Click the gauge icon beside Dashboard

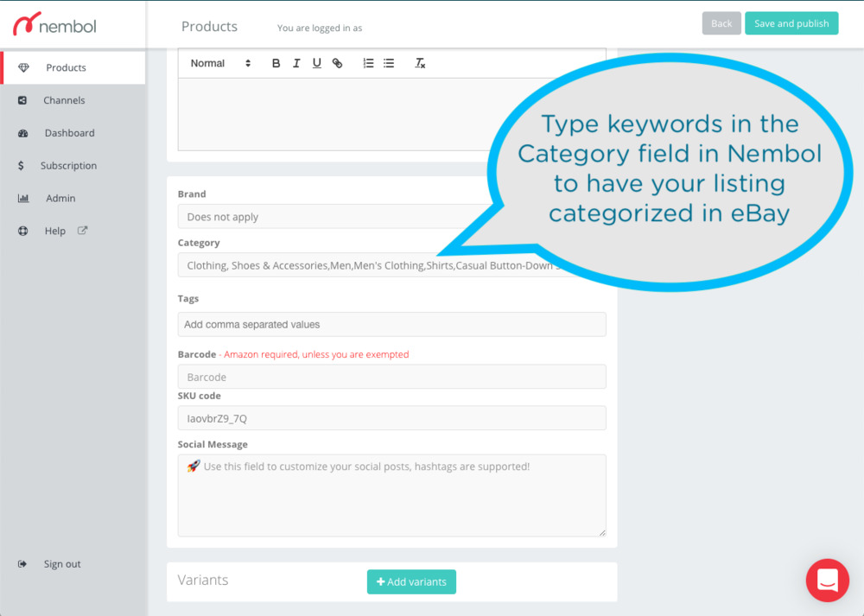click(23, 133)
